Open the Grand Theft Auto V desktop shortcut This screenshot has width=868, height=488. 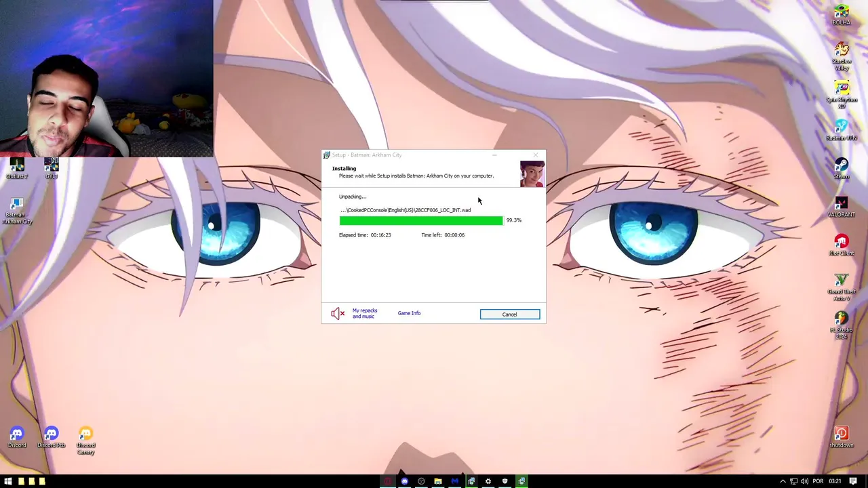coord(842,287)
